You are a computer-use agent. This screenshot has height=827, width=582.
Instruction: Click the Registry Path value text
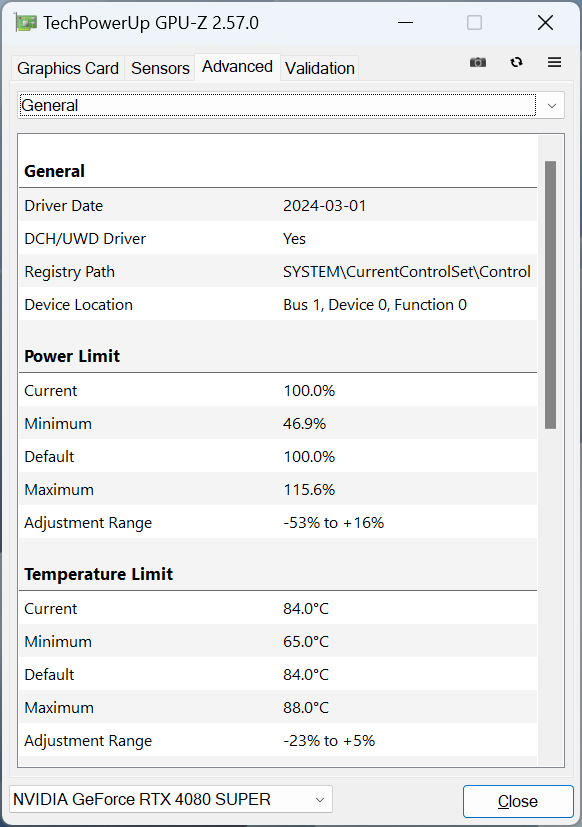(x=407, y=272)
